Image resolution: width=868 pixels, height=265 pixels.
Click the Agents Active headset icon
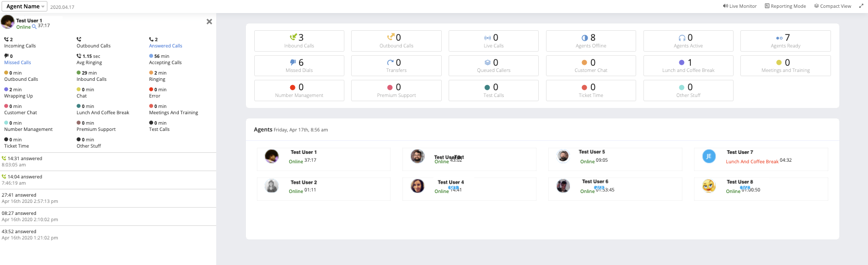[682, 38]
